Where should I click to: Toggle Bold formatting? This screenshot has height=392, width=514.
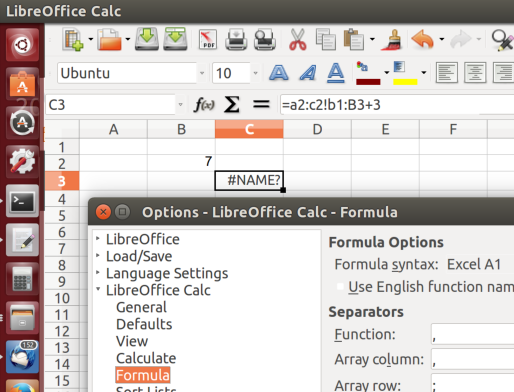[279, 72]
